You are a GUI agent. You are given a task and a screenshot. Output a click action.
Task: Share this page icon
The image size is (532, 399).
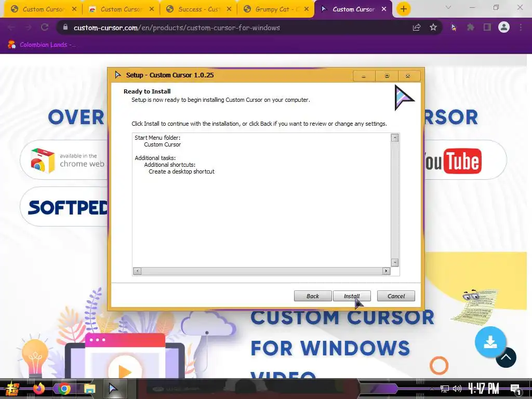[x=417, y=28]
